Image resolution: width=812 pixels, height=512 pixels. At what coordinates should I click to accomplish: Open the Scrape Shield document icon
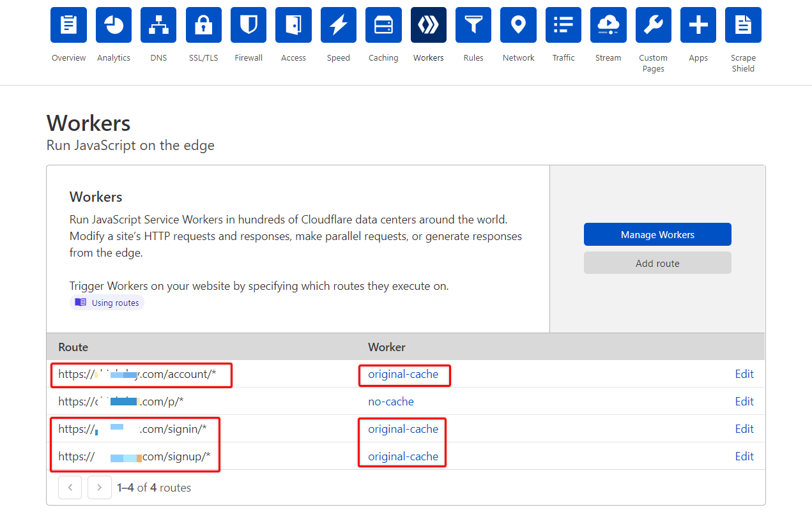743,25
